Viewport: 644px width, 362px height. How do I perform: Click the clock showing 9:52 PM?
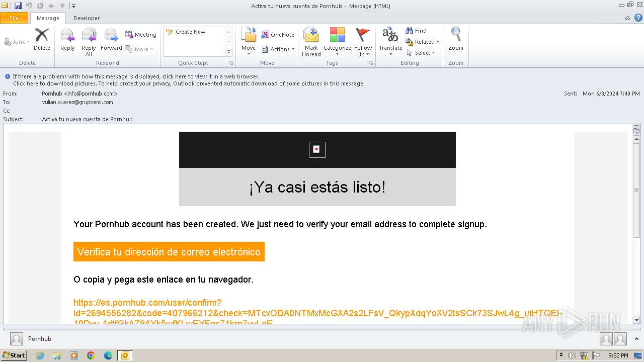618,355
